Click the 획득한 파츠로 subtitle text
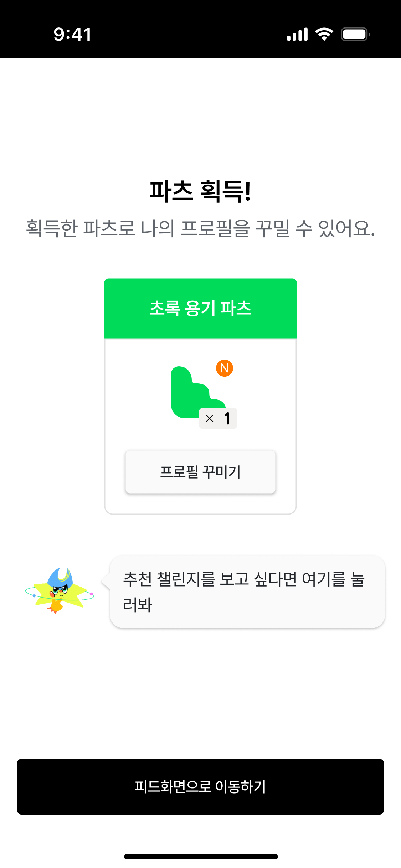 tap(200, 228)
